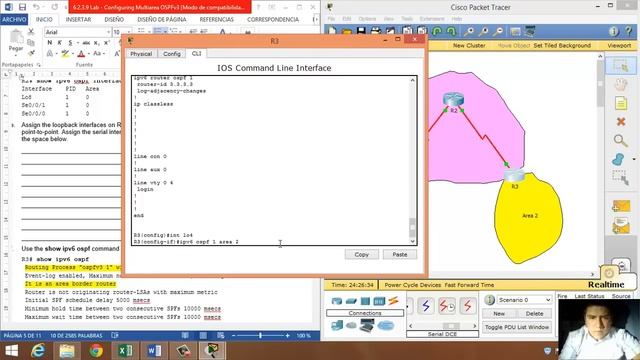This screenshot has width=640, height=360.
Task: Click the Copy icon in Word clipboard group
Action: pos(31,42)
